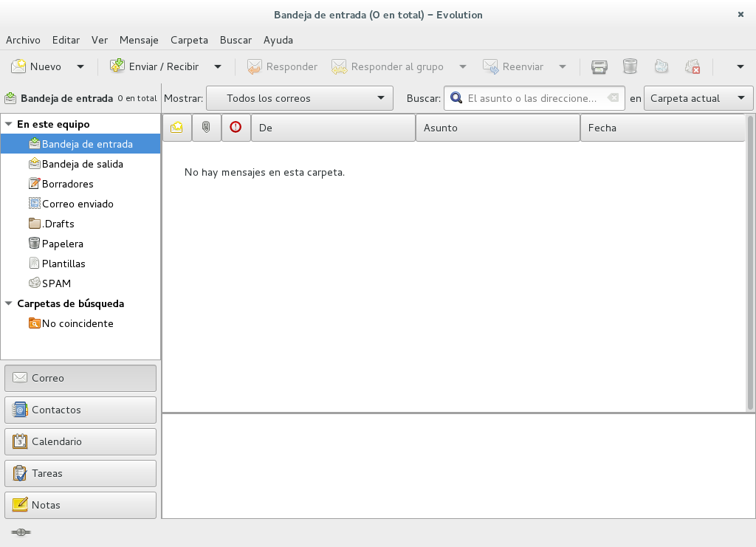Click Responder al grupo button
Viewport: 756px width, 547px height.
pos(388,66)
